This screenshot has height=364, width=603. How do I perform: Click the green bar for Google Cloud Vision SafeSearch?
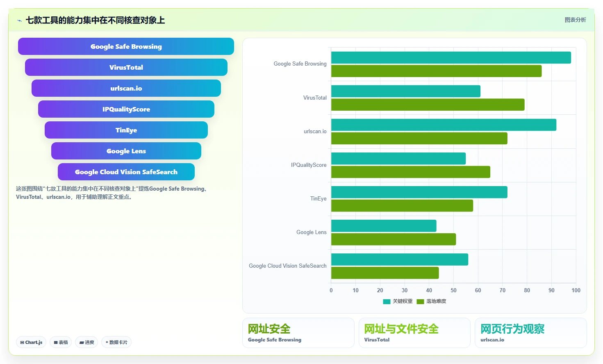point(385,273)
